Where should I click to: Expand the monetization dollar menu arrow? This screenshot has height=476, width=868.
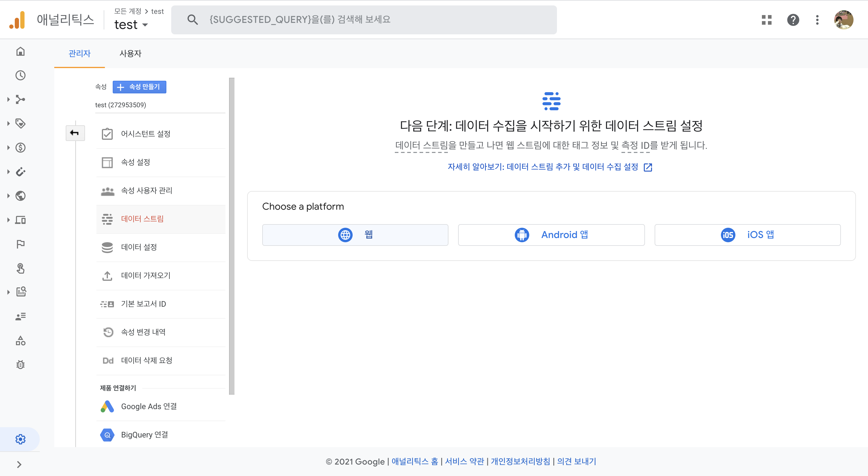click(8, 148)
